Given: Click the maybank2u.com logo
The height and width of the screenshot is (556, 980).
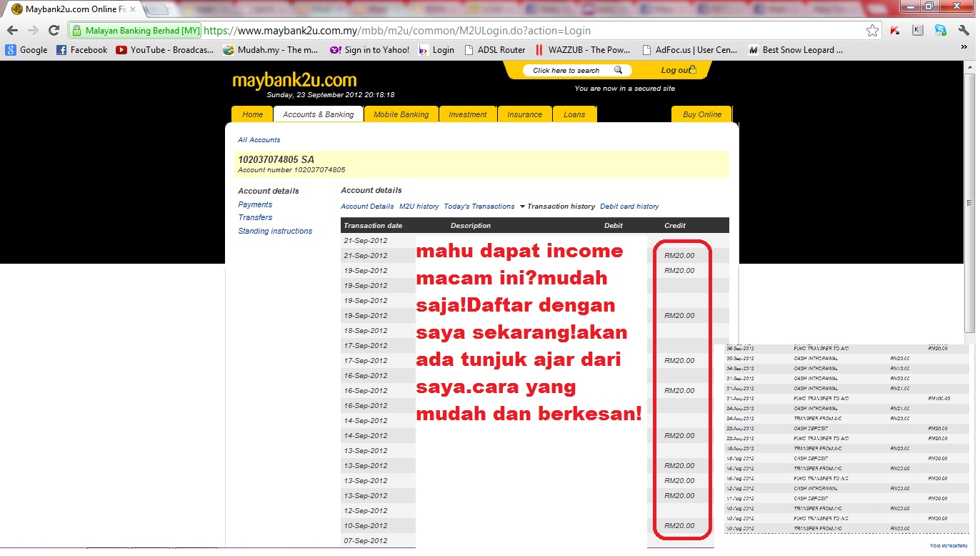Looking at the screenshot, I should 294,80.
